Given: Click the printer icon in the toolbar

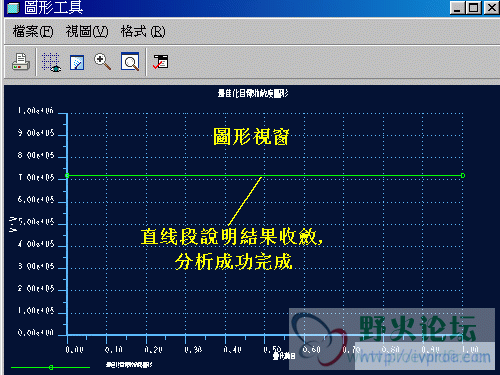Looking at the screenshot, I should 21,62.
